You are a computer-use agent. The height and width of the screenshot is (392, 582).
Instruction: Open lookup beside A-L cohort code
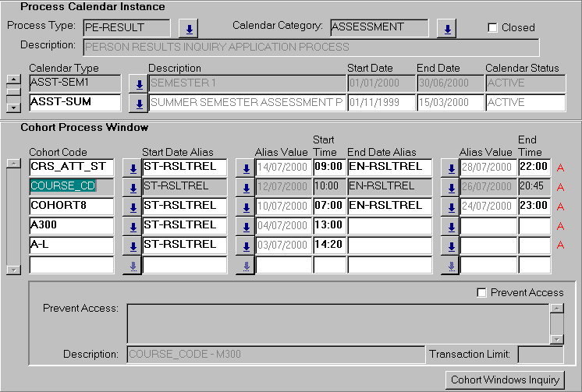click(x=132, y=246)
